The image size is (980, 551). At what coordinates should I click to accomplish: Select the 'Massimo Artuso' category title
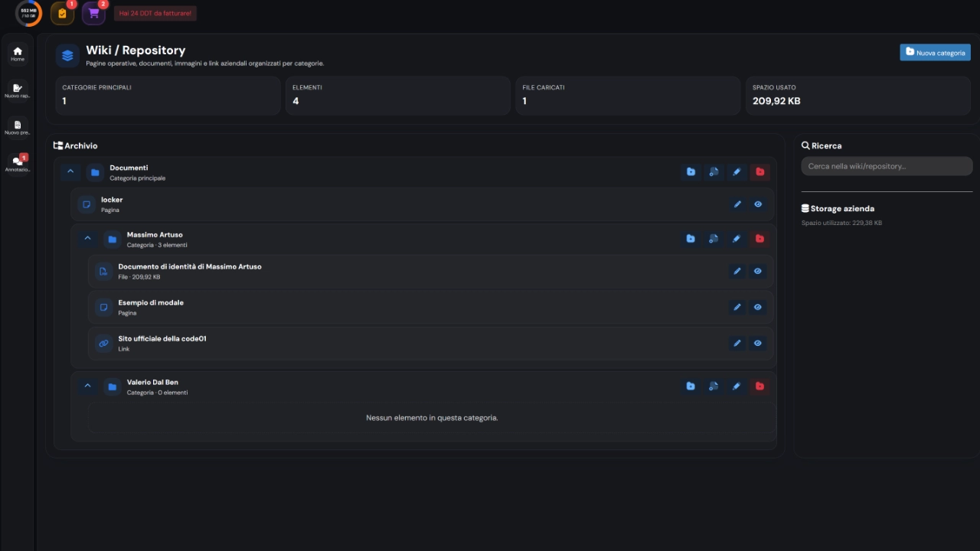155,235
